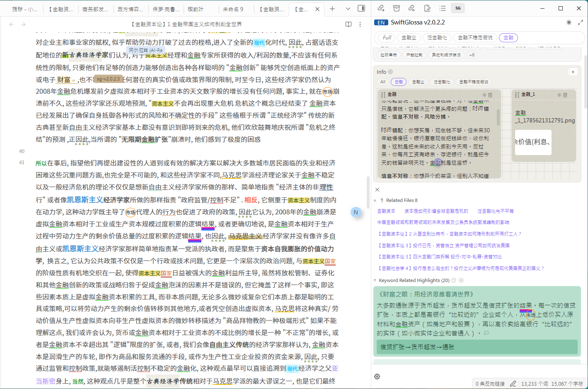Open related file 资本是如何引爆全球金融危机的
The image size is (588, 389).
coord(436,211)
